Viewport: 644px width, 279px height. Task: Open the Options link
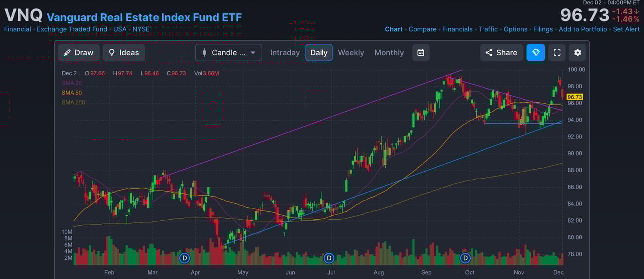(x=515, y=29)
